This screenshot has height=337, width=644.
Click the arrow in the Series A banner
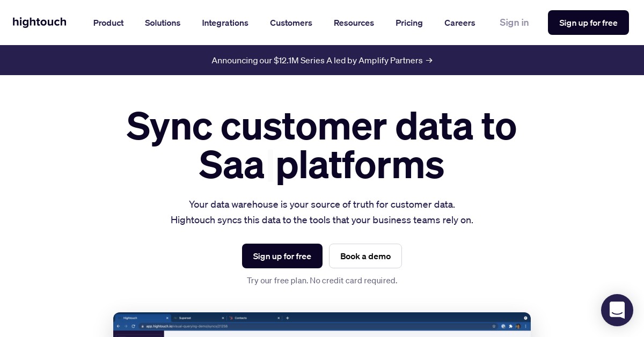pyautogui.click(x=429, y=60)
